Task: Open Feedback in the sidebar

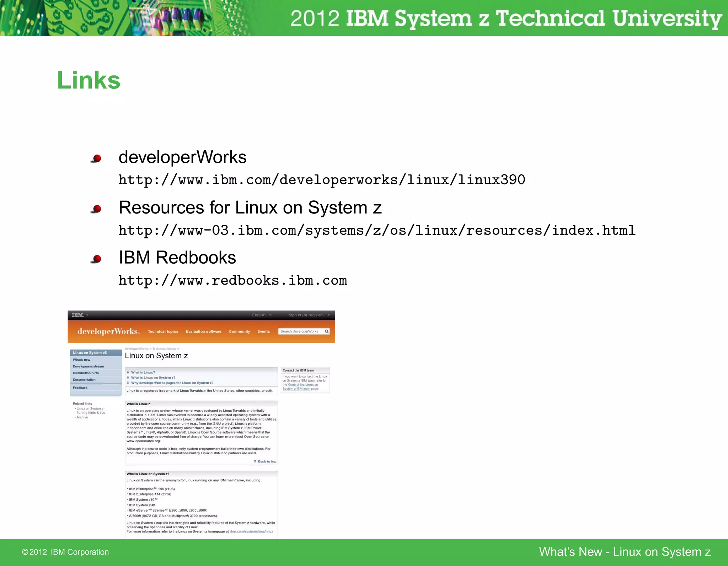Action: tap(80, 388)
